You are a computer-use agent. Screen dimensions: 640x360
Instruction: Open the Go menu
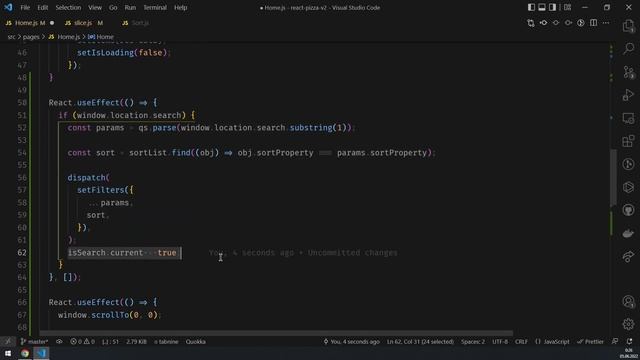point(113,7)
